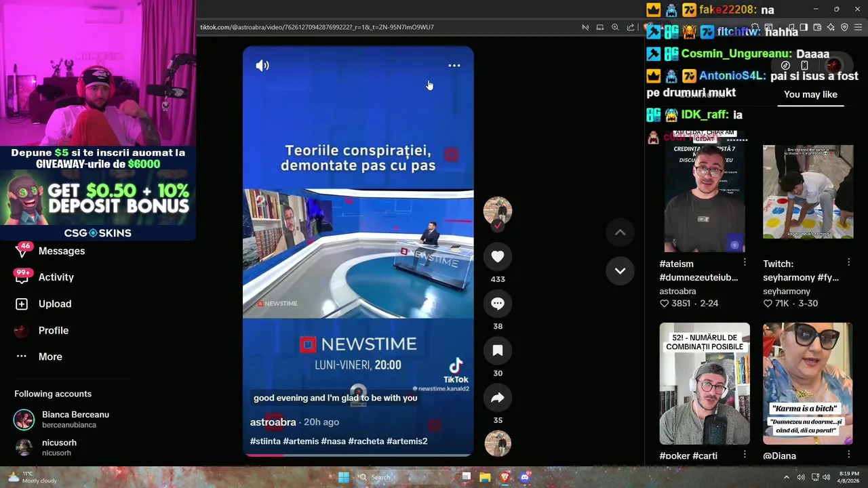Open the #nasa hashtag
This screenshot has height=488, width=868.
point(333,441)
